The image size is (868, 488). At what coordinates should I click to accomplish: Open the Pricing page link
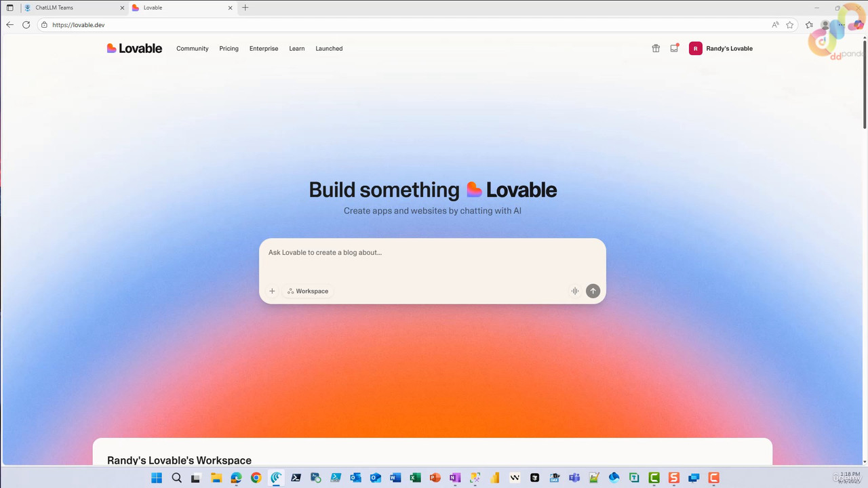click(x=229, y=49)
